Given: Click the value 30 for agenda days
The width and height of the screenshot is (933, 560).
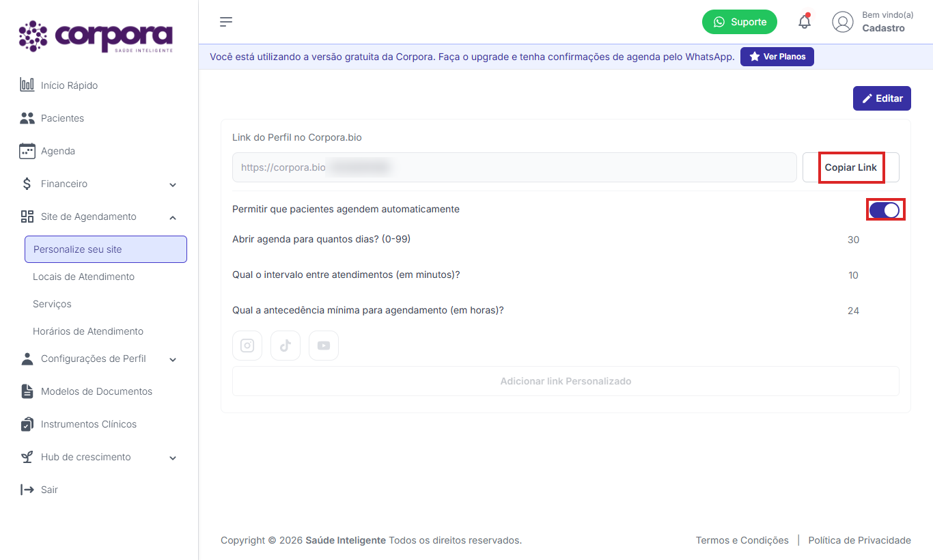Looking at the screenshot, I should coord(853,240).
